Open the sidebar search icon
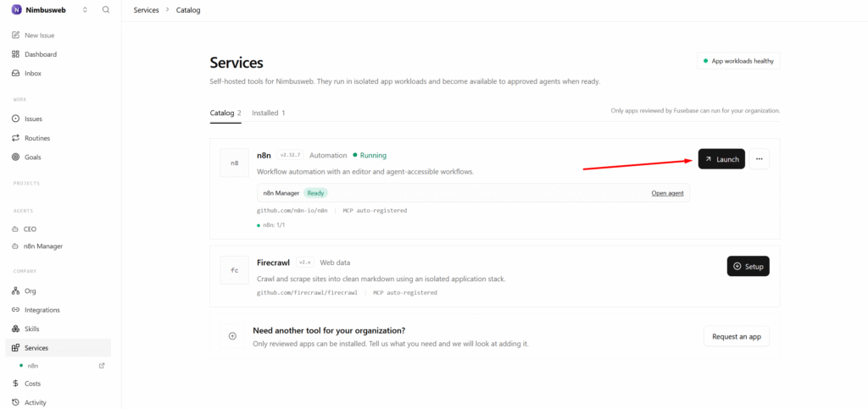This screenshot has width=868, height=409. (x=106, y=10)
